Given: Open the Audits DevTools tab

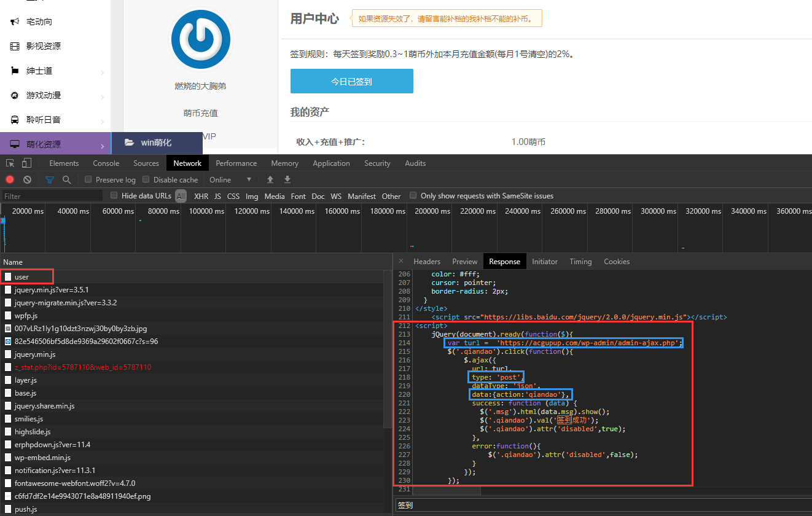Looking at the screenshot, I should click(415, 163).
